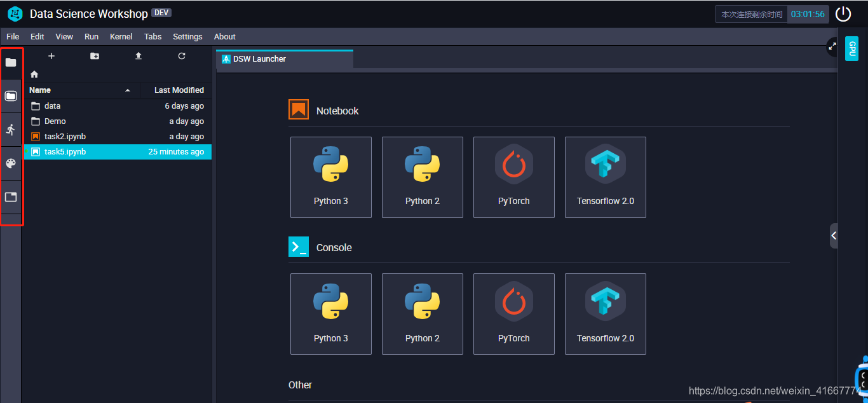The width and height of the screenshot is (868, 403).
Task: Toggle fullscreen with the expand arrows icon
Action: click(x=832, y=46)
